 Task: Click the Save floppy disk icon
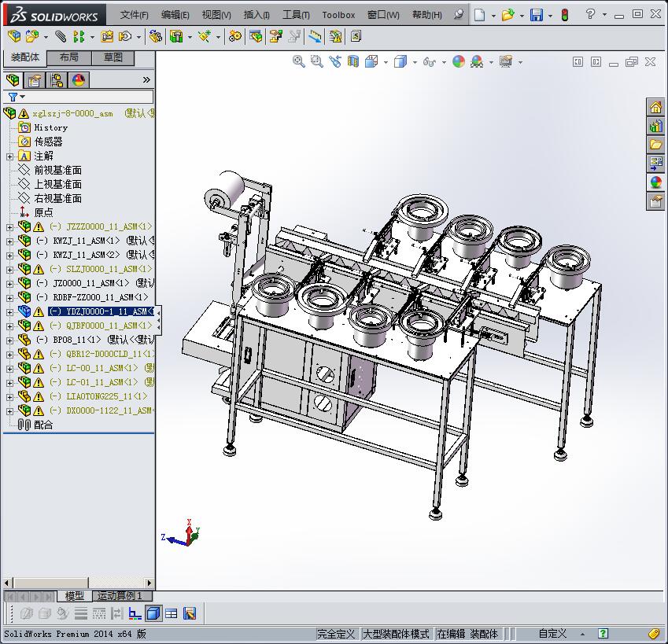[x=536, y=15]
